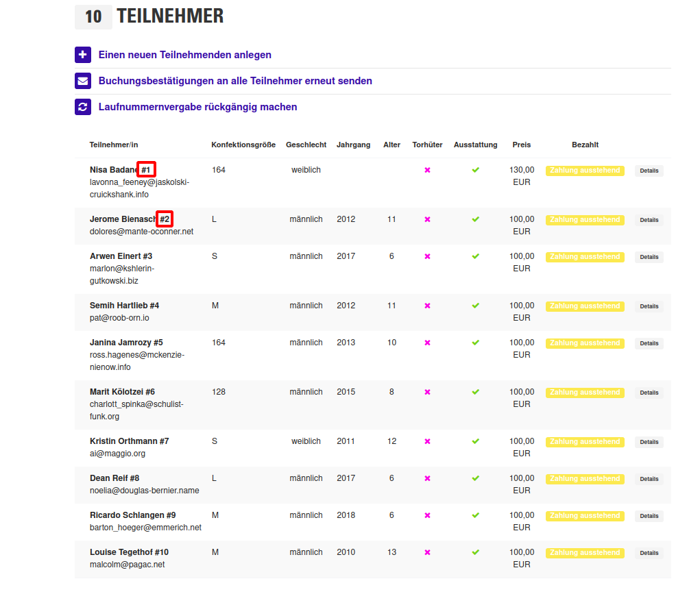Image resolution: width=700 pixels, height=605 pixels.
Task: Select the name 'Ricardo Schlangen #9'
Action: (133, 515)
